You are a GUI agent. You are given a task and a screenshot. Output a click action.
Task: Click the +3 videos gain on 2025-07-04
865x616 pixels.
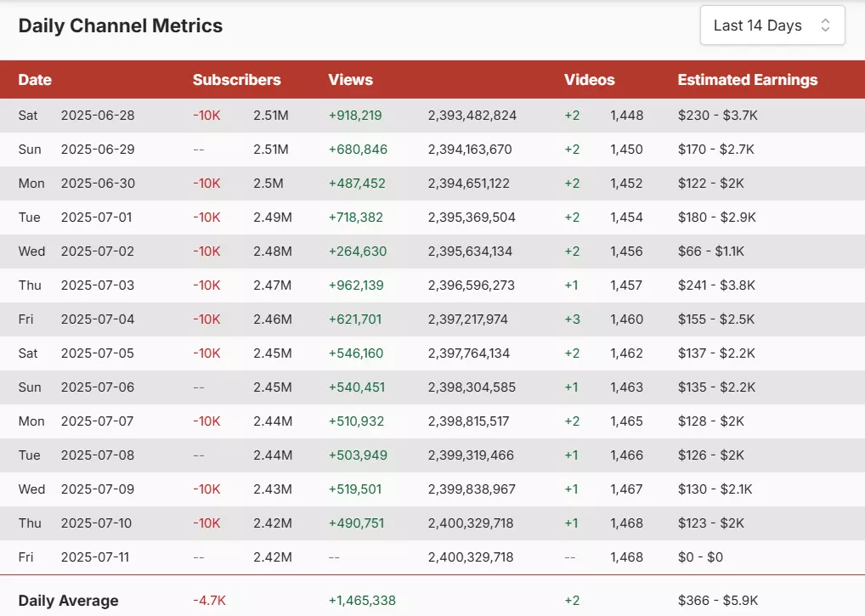(x=572, y=319)
